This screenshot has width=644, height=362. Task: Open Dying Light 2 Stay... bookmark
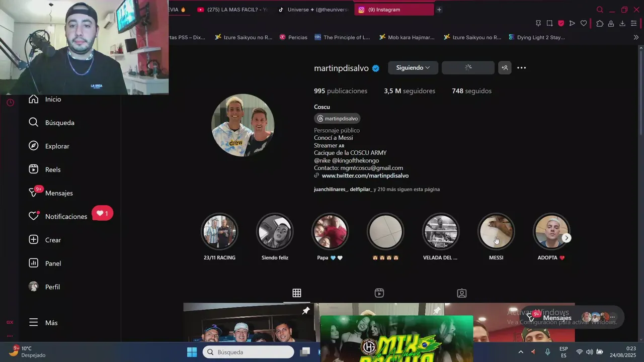(536, 37)
